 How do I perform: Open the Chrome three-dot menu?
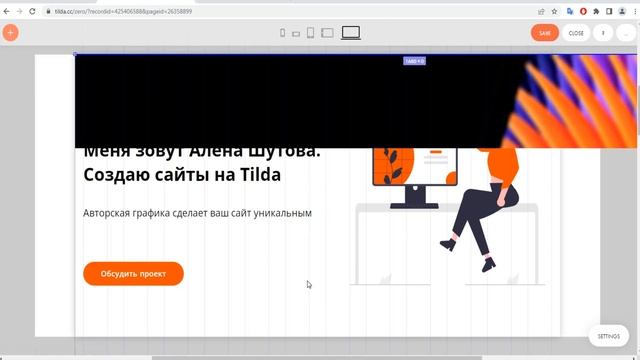[x=635, y=11]
